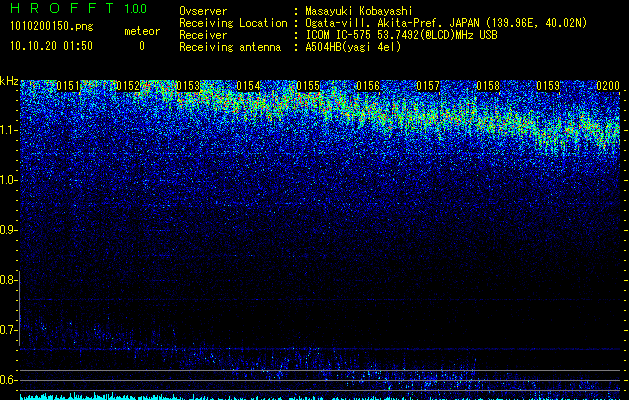This screenshot has width=629, height=400.
Task: Click the A504HB(yagi 4el) antenna value
Action: coord(353,47)
